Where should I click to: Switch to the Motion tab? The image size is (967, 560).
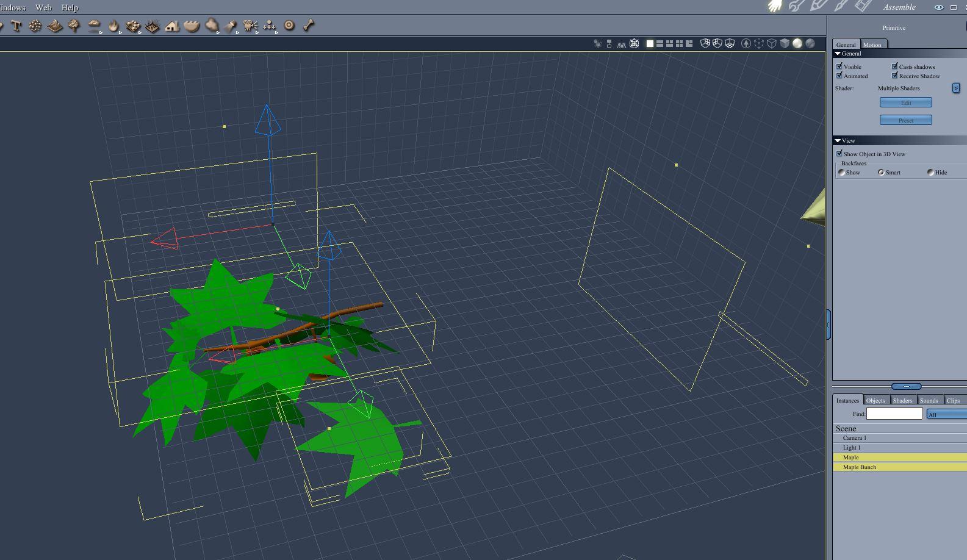pyautogui.click(x=872, y=45)
